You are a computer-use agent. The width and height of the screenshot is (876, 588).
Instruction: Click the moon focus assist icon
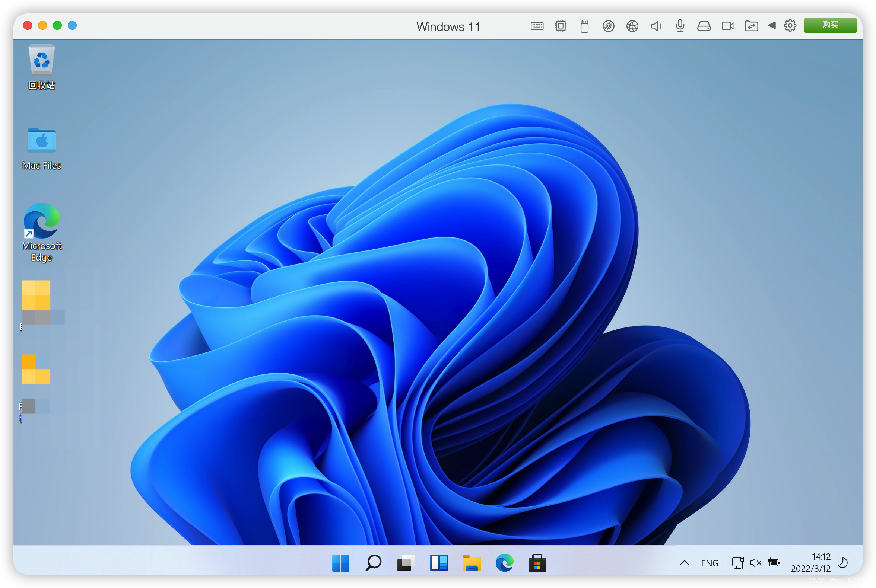tap(843, 563)
